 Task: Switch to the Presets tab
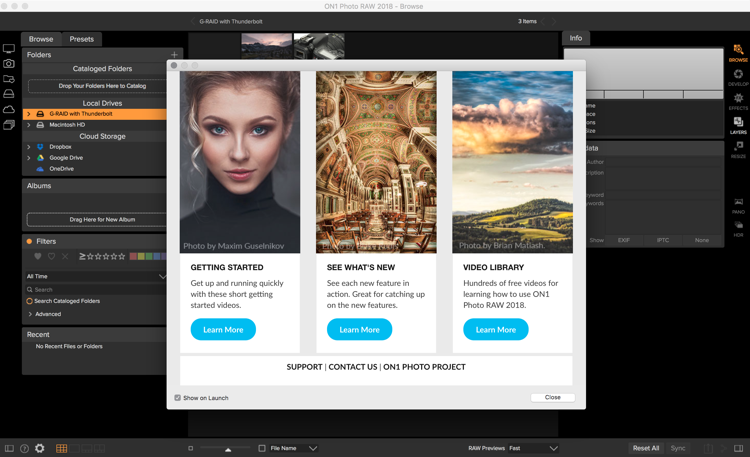pyautogui.click(x=81, y=39)
